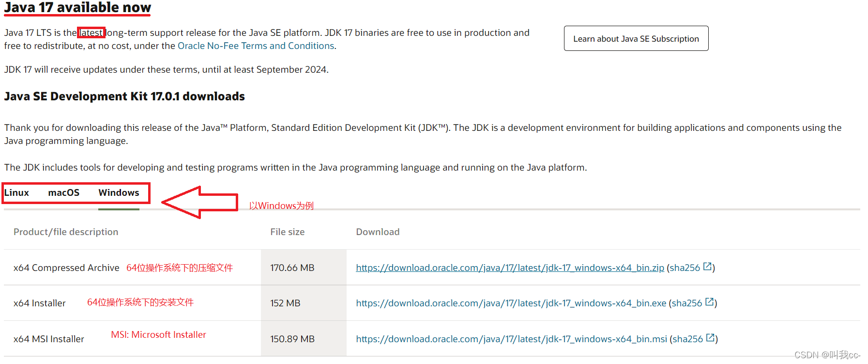The height and width of the screenshot is (364, 868).
Task: Download jdk-17_windows-x64_bin.exe link
Action: (511, 303)
